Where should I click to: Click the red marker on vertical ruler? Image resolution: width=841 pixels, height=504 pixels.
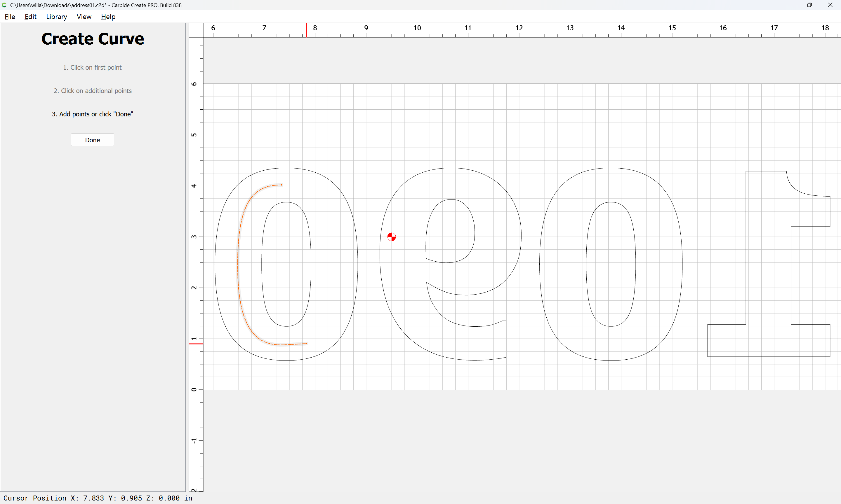tap(196, 344)
